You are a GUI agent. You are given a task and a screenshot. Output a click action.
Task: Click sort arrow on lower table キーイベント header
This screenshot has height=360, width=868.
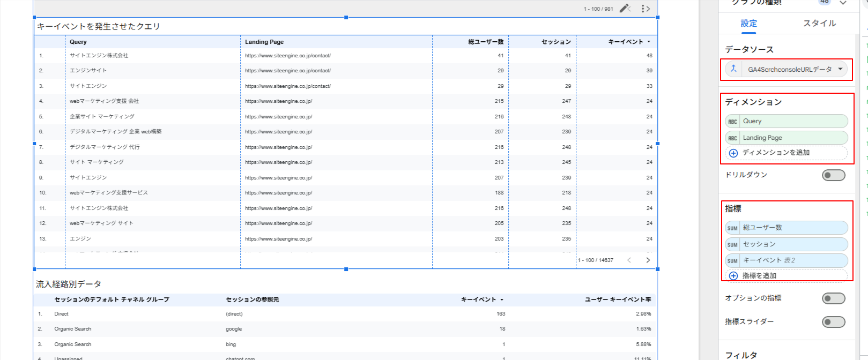(502, 300)
